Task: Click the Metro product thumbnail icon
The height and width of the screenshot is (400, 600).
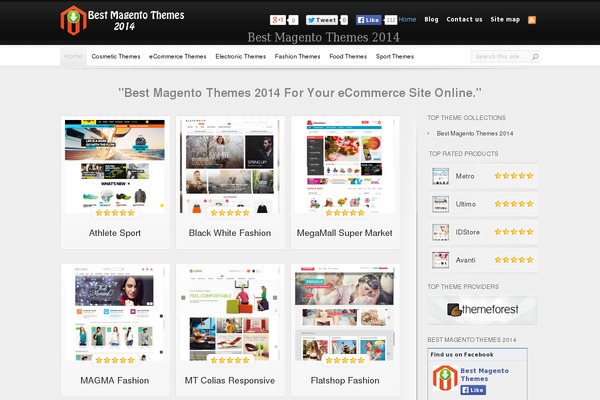Action: click(440, 176)
